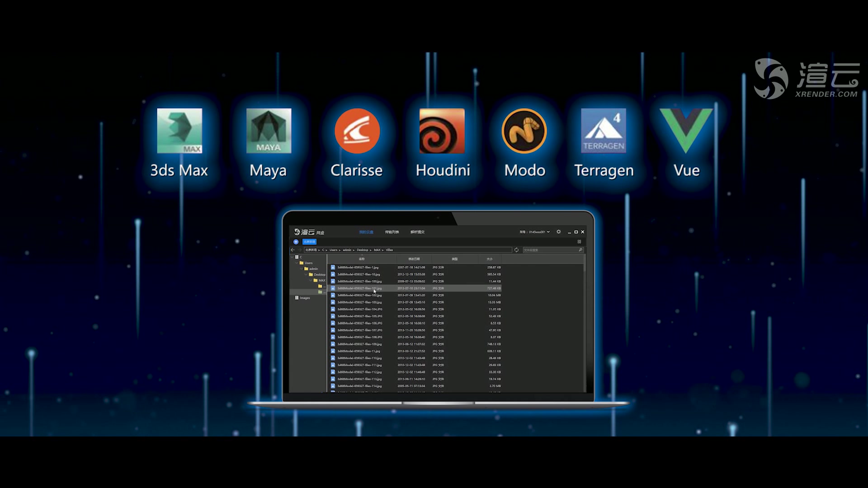Screen dimensions: 868x488
Task: Collapse the C drive tree node
Action: [292, 257]
